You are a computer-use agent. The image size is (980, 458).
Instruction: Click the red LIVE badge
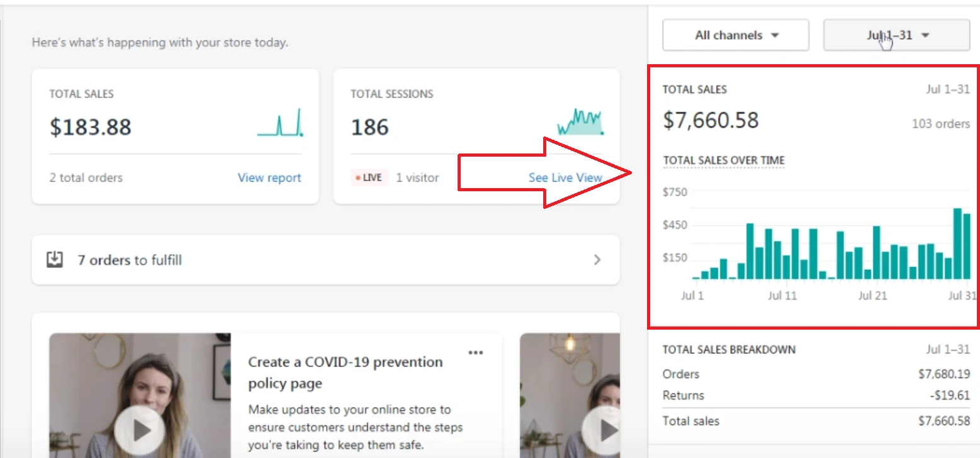click(369, 178)
